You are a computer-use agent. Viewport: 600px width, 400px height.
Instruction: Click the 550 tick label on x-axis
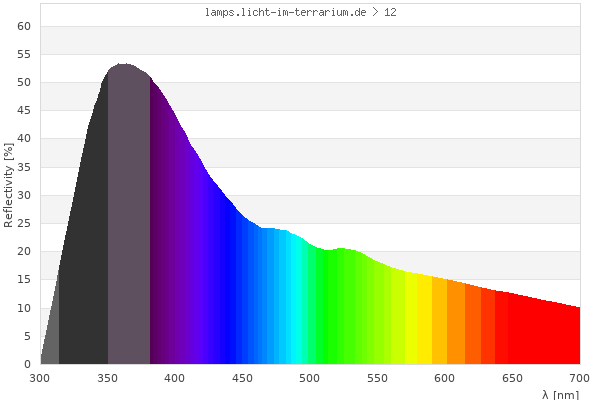[x=377, y=378]
